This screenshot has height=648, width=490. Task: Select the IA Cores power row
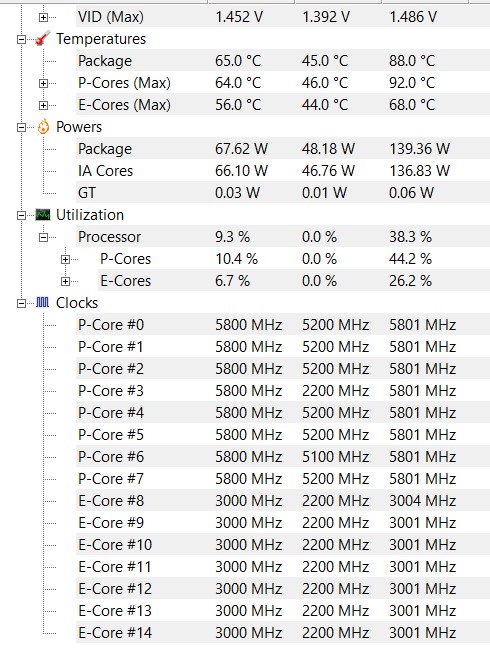click(283, 171)
